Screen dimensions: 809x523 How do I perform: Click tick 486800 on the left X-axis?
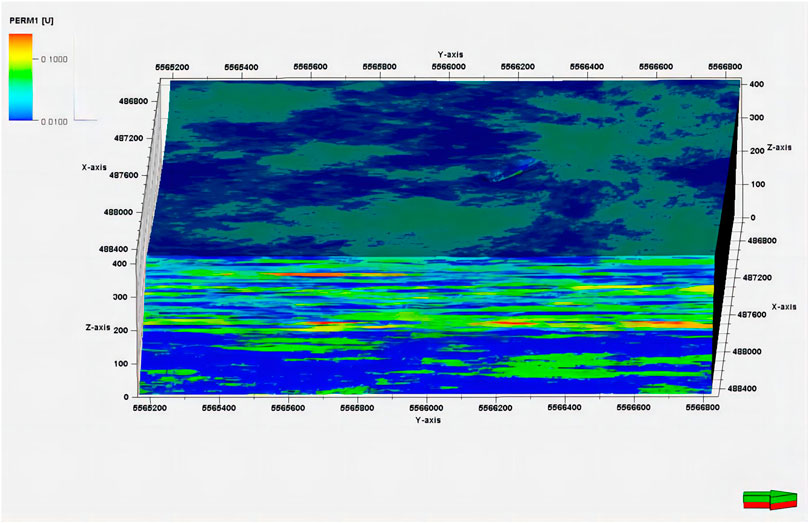point(133,101)
